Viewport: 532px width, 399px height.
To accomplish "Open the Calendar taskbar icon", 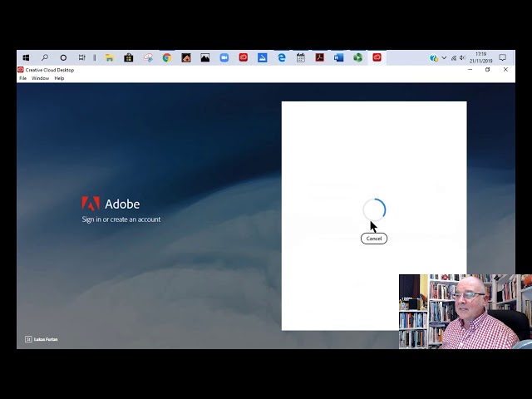I will 301,57.
